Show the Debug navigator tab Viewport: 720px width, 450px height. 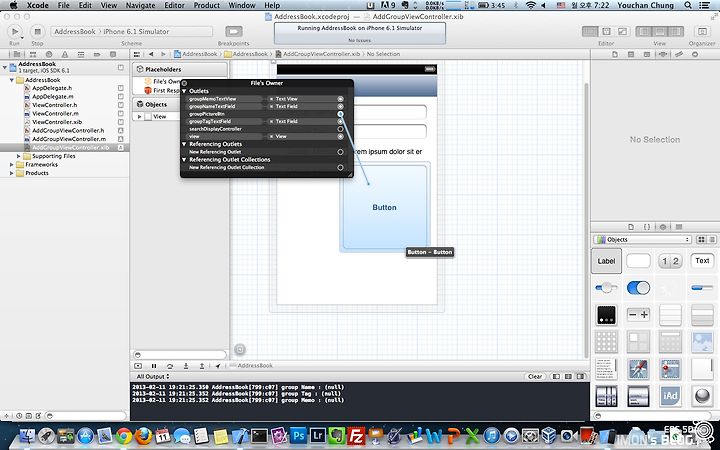[81, 54]
